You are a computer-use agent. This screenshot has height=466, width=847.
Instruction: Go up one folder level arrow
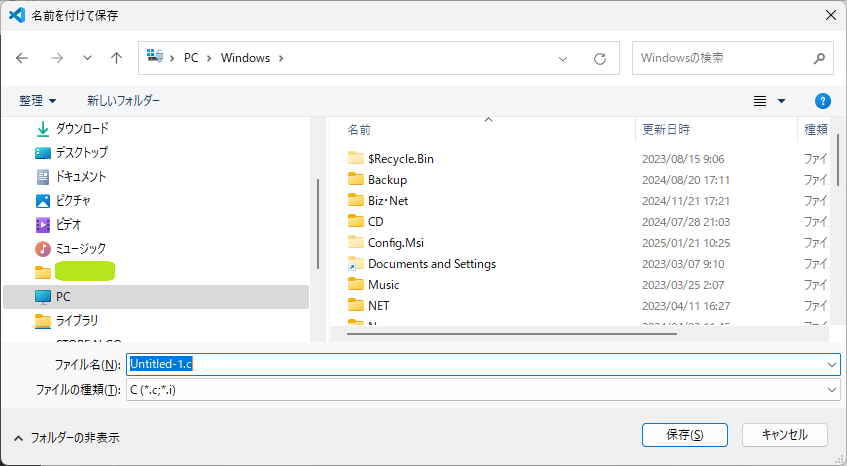[116, 58]
